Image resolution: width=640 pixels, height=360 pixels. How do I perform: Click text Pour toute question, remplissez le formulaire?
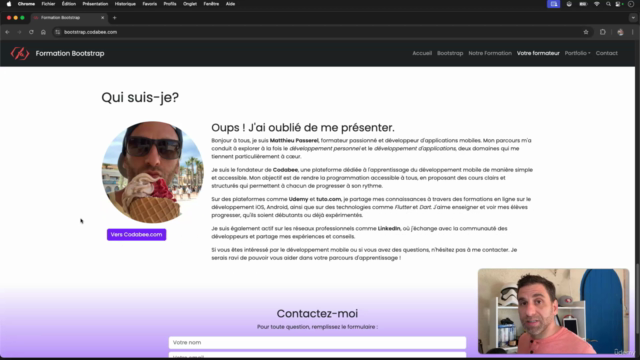click(317, 327)
